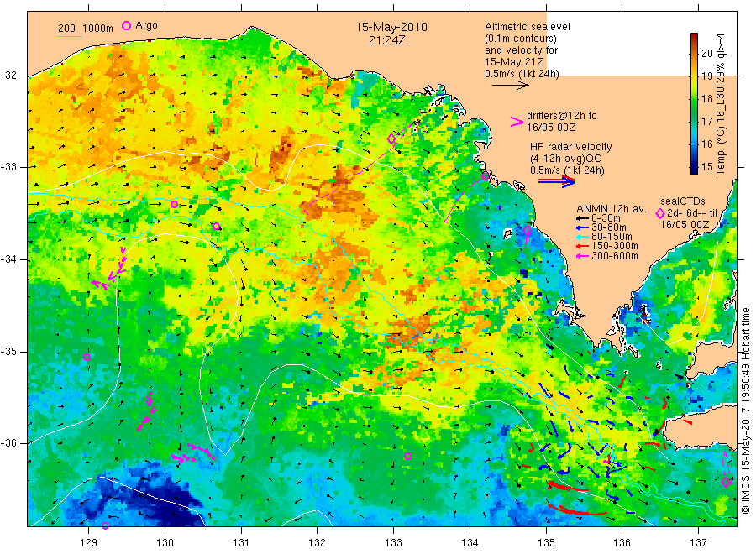Screen dimensions: 756x554
Task: Click the longitude axis label "137"
Action: click(698, 543)
